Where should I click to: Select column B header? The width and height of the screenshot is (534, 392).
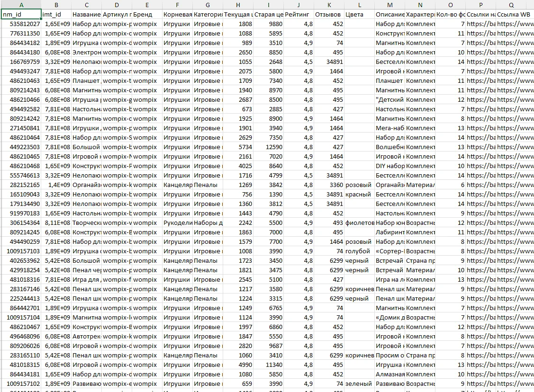click(x=56, y=5)
